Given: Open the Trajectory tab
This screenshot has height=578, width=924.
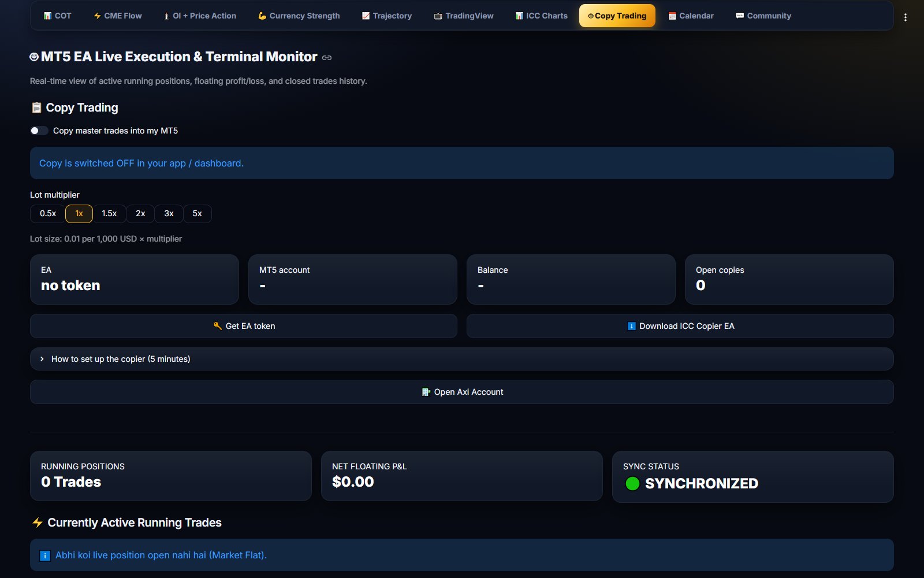Looking at the screenshot, I should point(387,16).
